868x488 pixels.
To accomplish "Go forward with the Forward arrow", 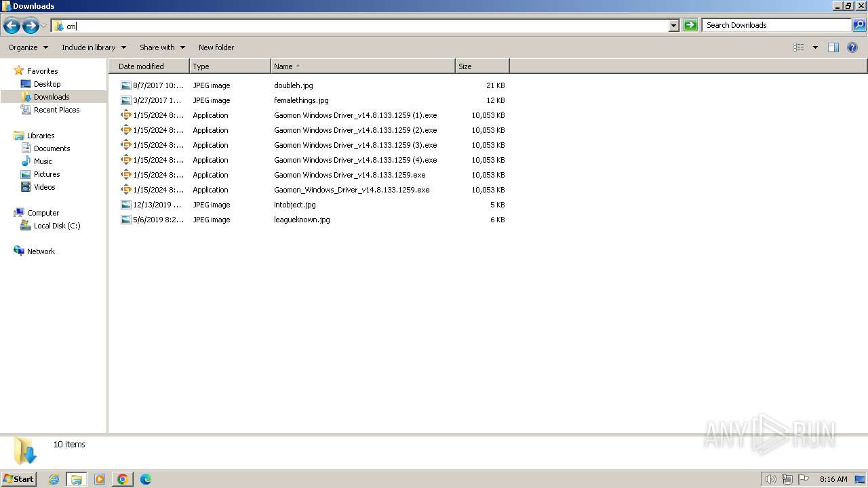I will tap(31, 26).
